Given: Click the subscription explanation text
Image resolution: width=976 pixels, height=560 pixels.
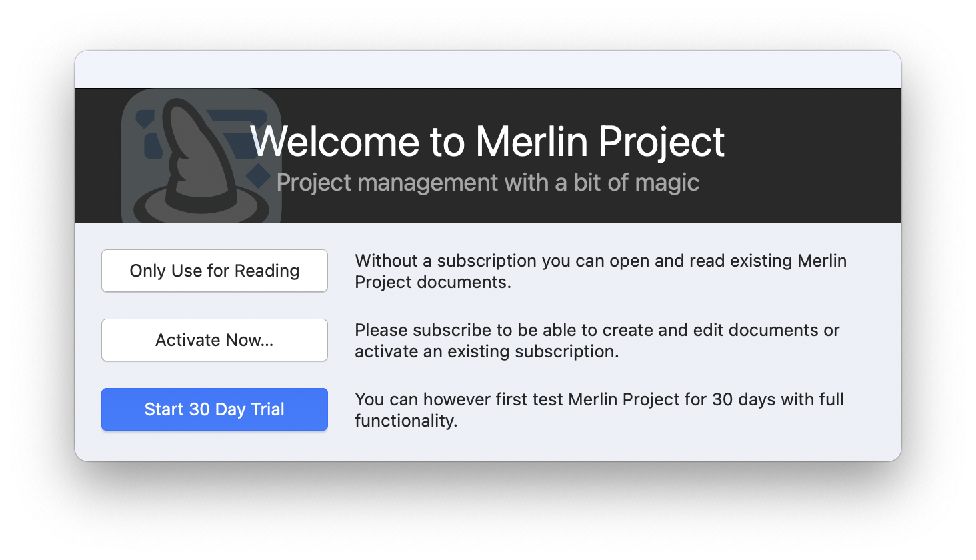Looking at the screenshot, I should click(x=598, y=340).
